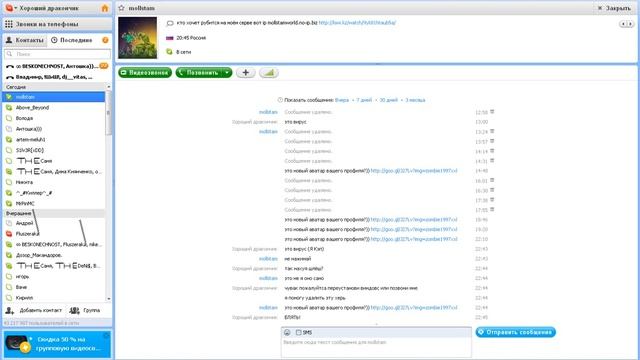Screen dimensions: 640x360
Task: Switch to the Последние tab
Action: coord(72,40)
